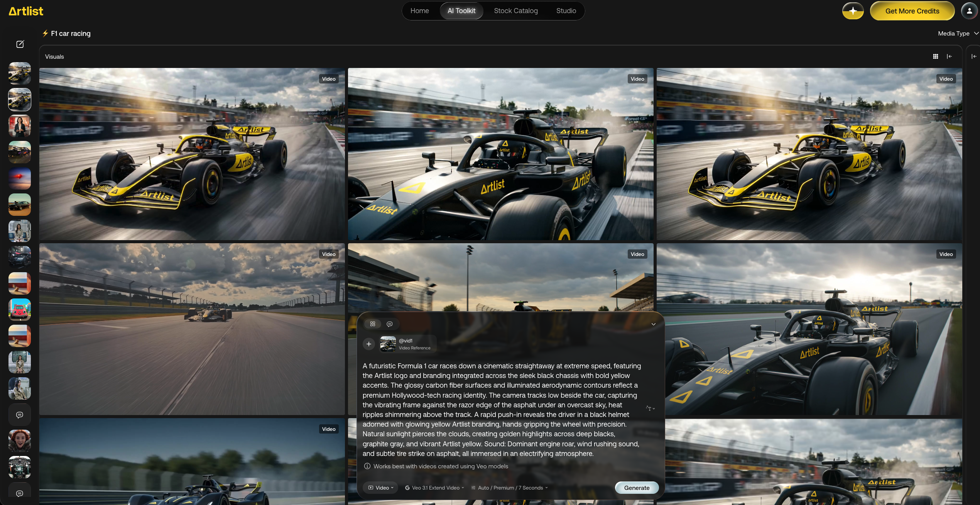The image size is (980, 505).
Task: Open the Video output type dropdown
Action: [x=381, y=488]
